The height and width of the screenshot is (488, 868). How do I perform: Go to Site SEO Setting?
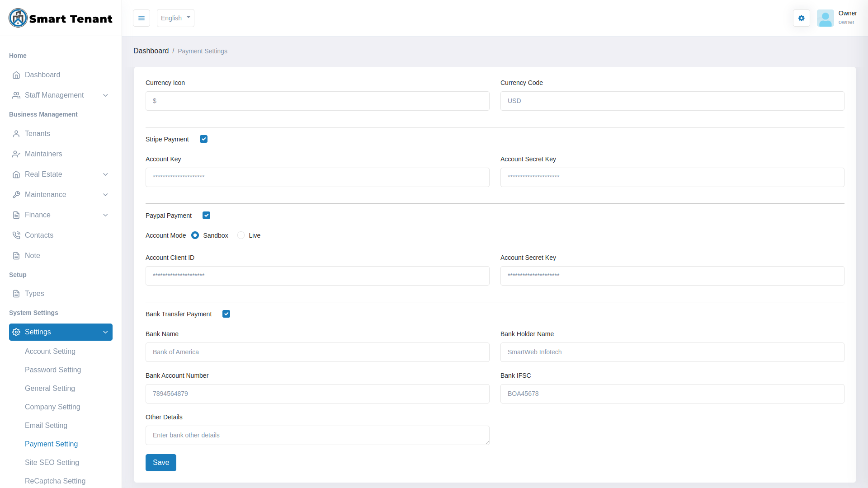tap(52, 463)
